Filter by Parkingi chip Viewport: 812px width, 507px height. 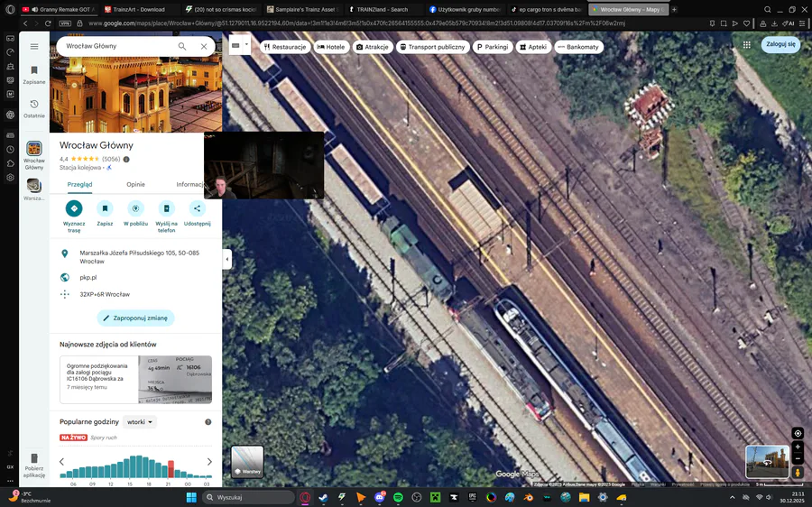pos(493,47)
